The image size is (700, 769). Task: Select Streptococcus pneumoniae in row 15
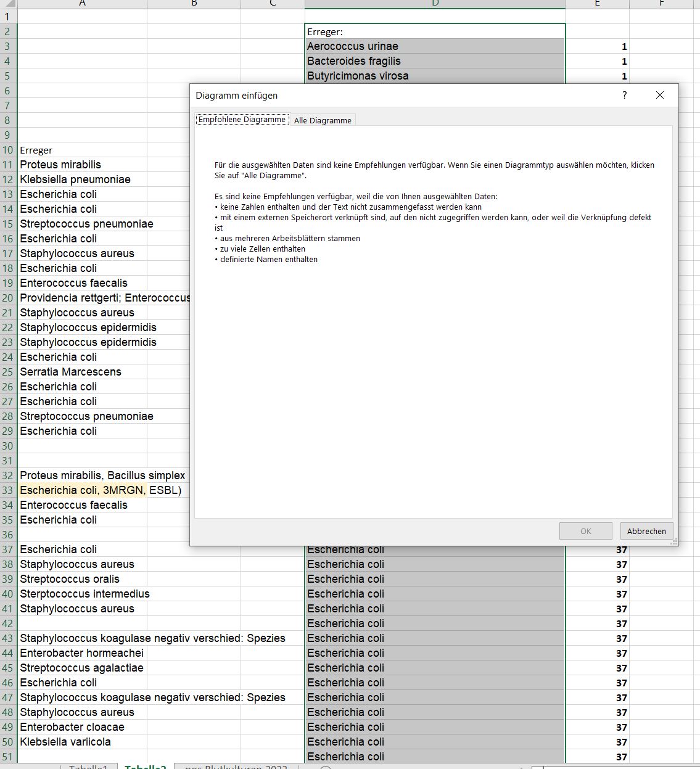pyautogui.click(x=82, y=224)
